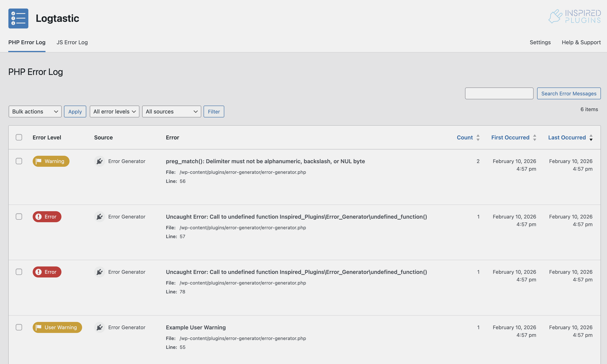Click the Inspired Plugins logo

[575, 17]
